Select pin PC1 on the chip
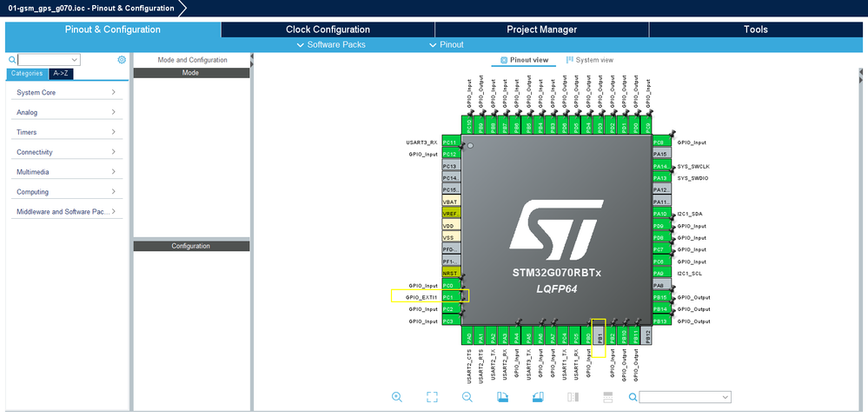The width and height of the screenshot is (868, 417). click(452, 297)
